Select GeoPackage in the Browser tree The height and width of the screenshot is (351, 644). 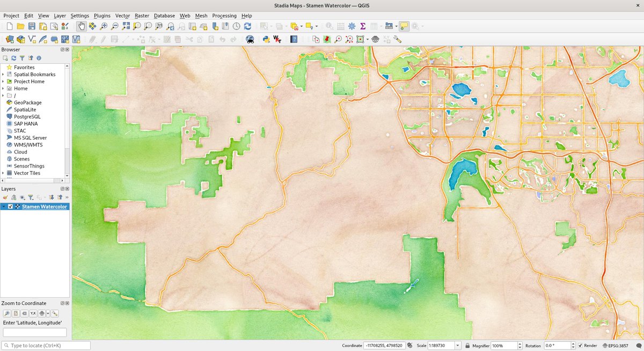pos(27,103)
